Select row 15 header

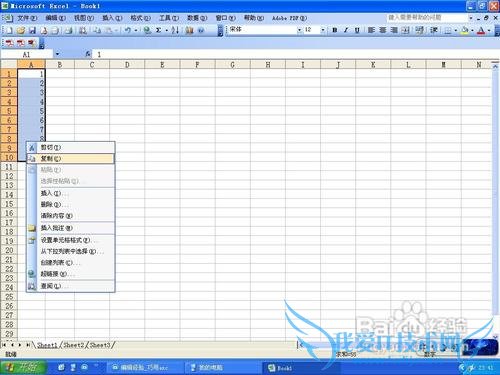(9, 204)
